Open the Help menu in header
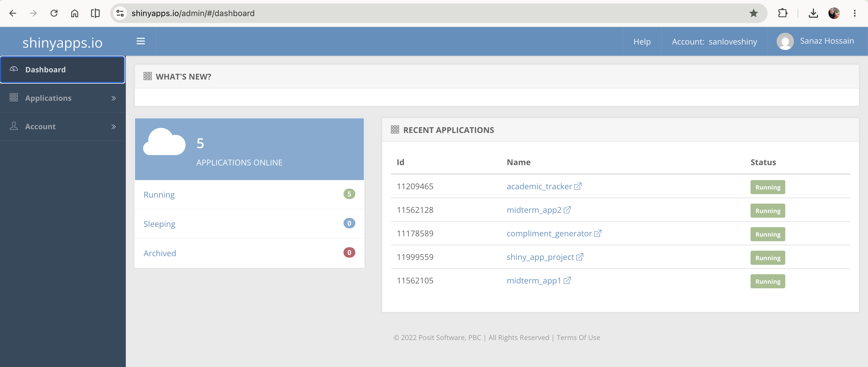The image size is (868, 367). pyautogui.click(x=642, y=41)
